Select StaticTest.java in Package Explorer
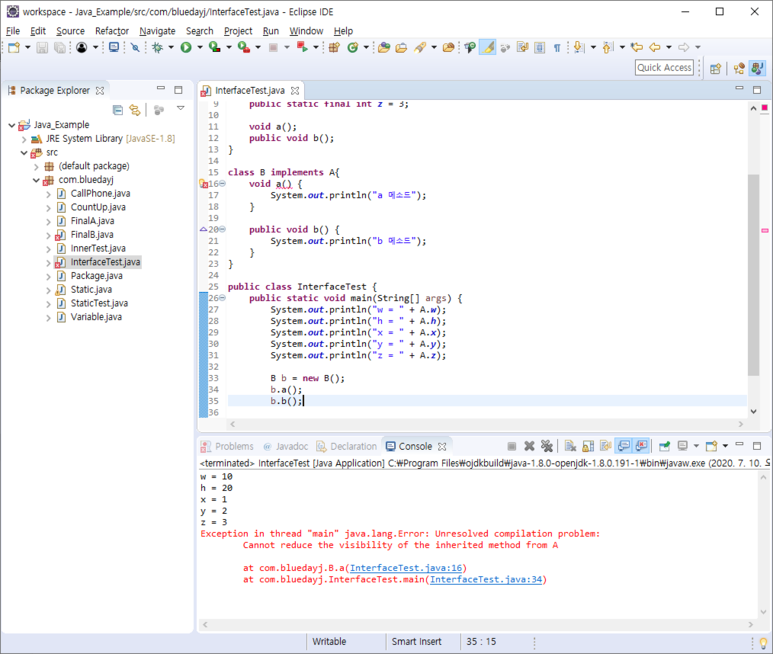773x654 pixels. [x=99, y=304]
